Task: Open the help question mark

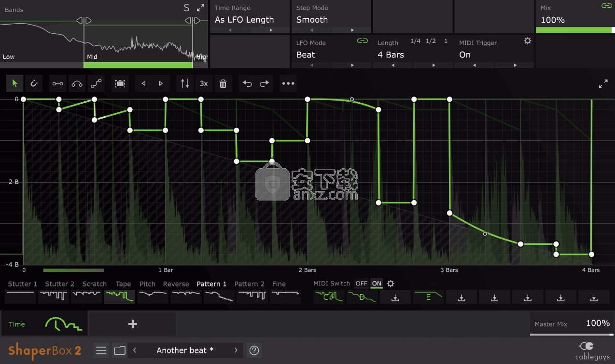Action: pos(254,351)
